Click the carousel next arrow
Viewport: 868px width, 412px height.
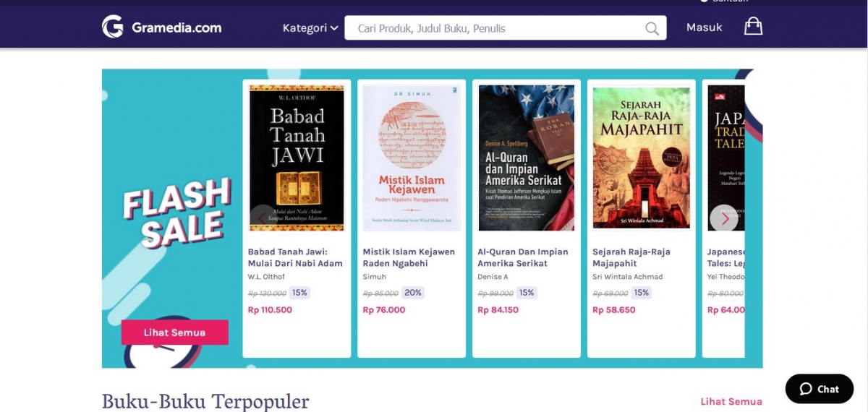pyautogui.click(x=723, y=218)
